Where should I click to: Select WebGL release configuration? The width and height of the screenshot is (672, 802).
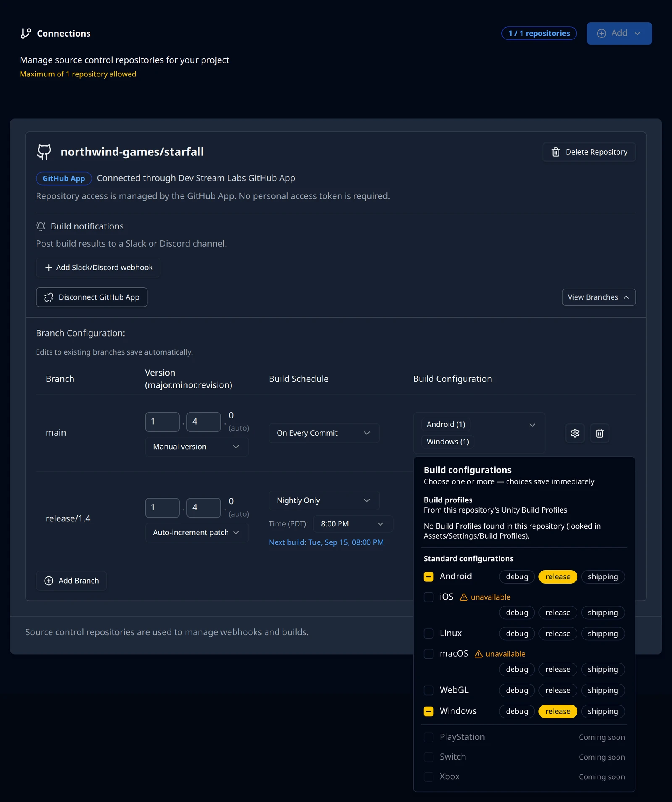558,690
